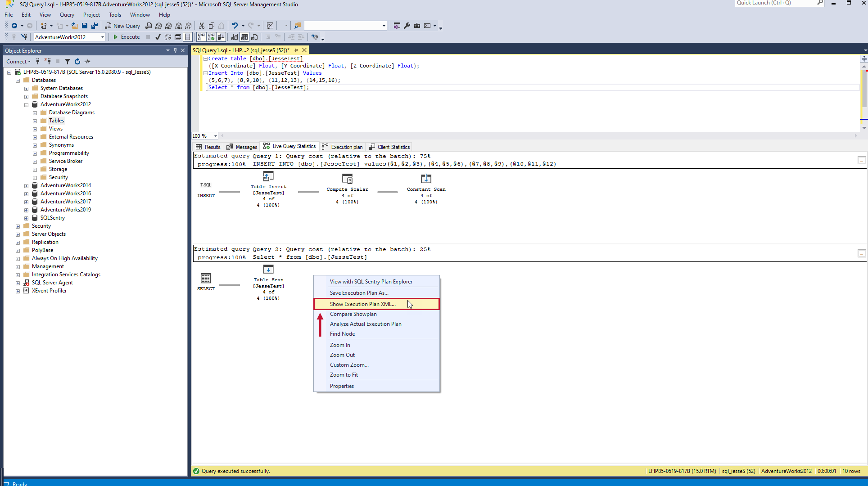The width and height of the screenshot is (868, 486).
Task: Click the Save toolbar icon
Action: (84, 26)
